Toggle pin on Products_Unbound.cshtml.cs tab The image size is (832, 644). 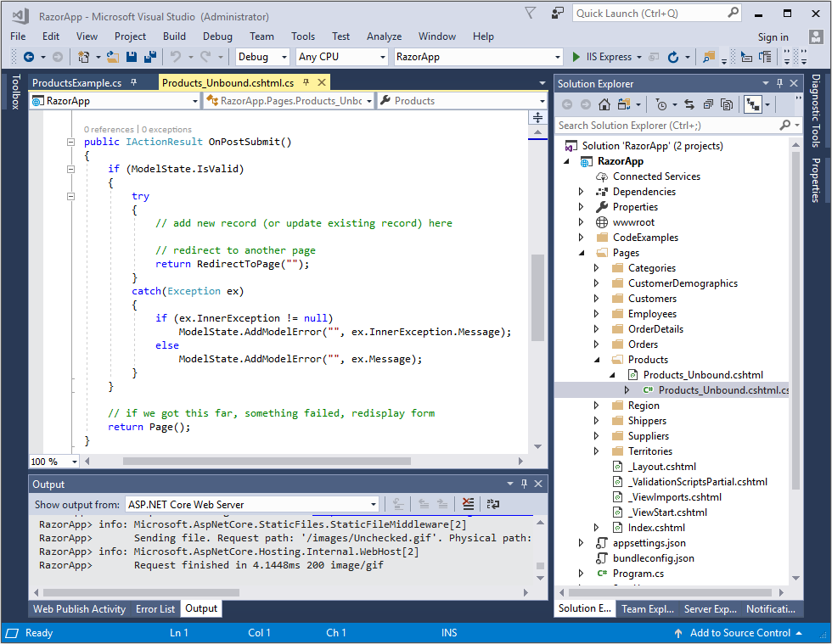click(x=306, y=82)
